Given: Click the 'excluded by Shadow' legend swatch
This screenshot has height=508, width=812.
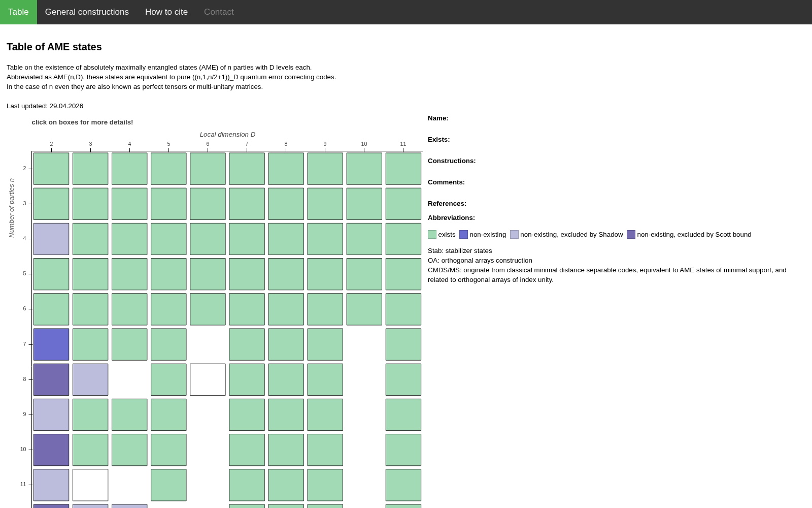Looking at the screenshot, I should [514, 235].
